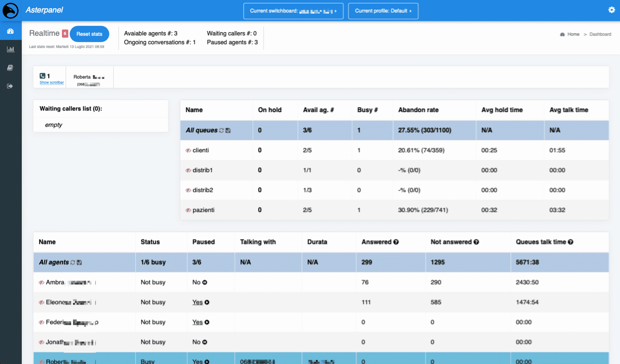This screenshot has width=620, height=364.
Task: Open the book sidebar icon
Action: pos(10,68)
